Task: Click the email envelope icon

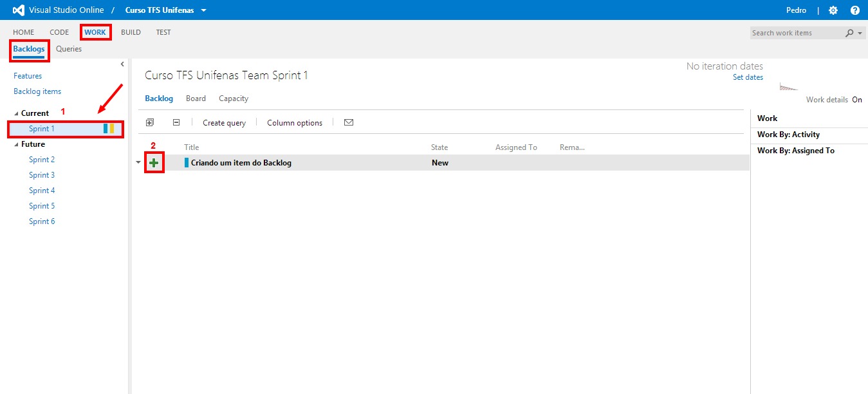Action: [349, 122]
